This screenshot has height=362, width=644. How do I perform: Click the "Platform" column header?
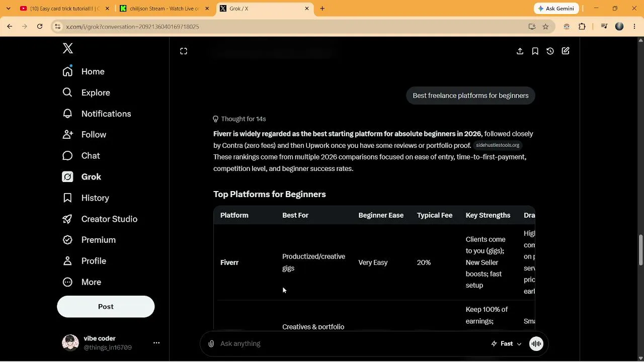point(234,215)
